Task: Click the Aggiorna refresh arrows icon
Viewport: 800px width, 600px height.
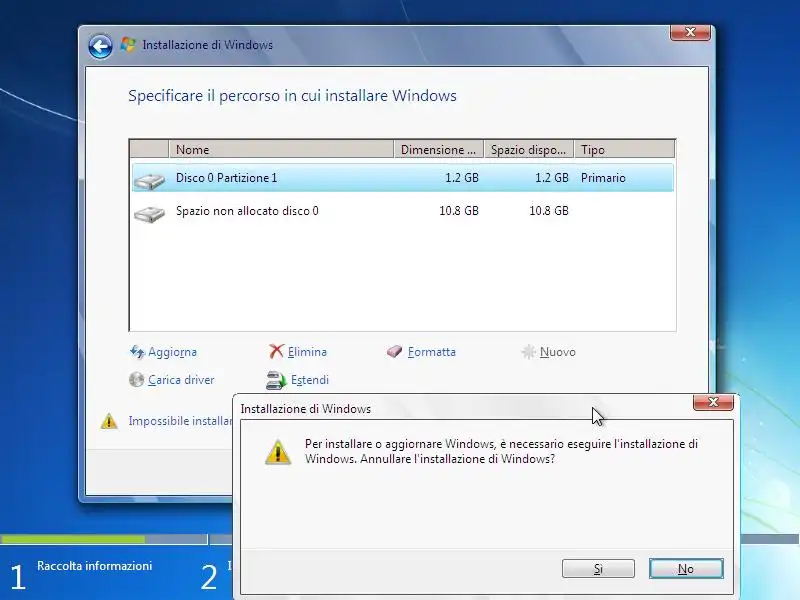Action: pyautogui.click(x=137, y=352)
